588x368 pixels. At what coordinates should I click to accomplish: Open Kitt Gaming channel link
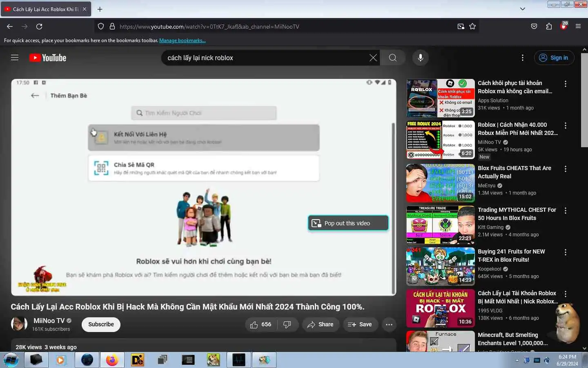[x=490, y=227]
